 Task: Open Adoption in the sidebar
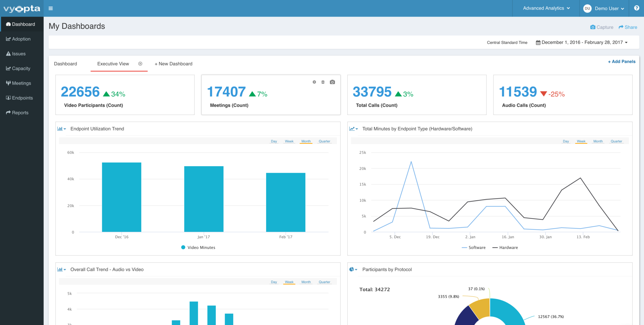coord(22,39)
